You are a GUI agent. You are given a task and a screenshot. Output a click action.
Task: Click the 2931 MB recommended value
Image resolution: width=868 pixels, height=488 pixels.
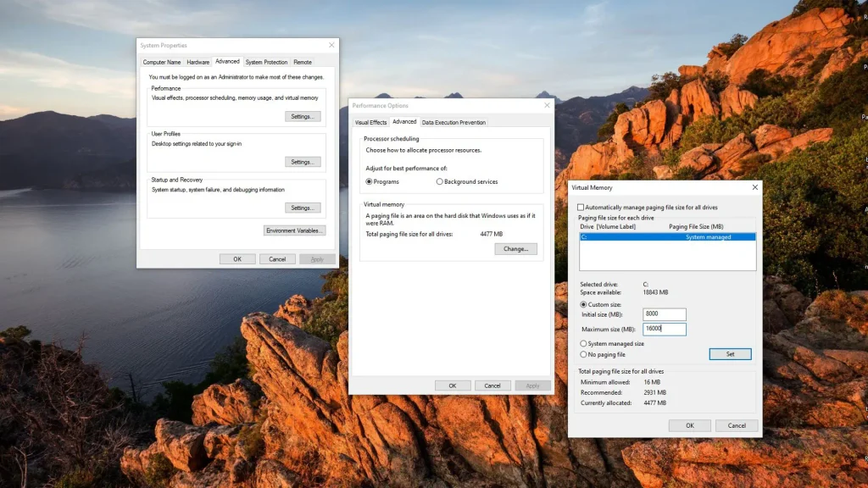(x=655, y=392)
